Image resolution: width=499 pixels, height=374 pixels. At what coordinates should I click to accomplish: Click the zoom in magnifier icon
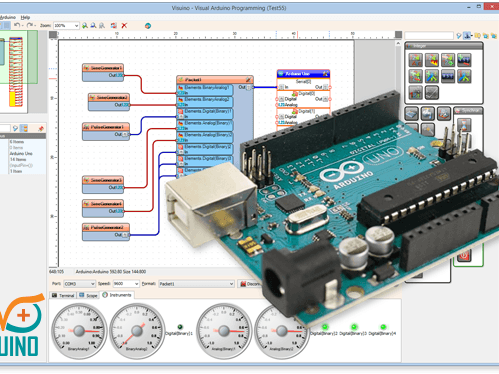[x=85, y=25]
